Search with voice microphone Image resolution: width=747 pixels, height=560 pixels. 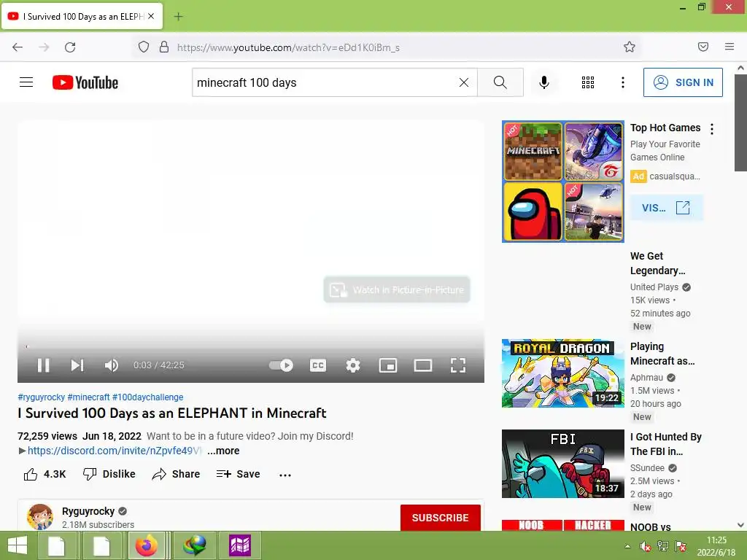click(544, 82)
